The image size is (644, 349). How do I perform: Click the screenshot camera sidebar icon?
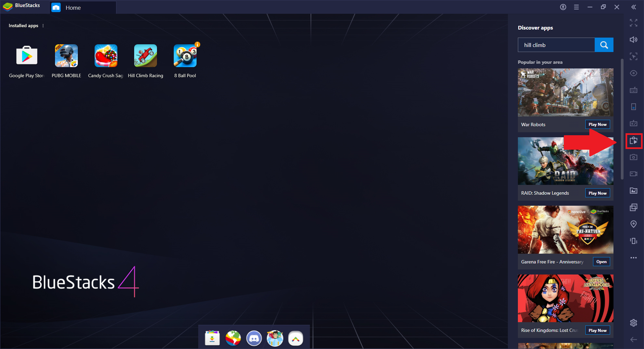click(x=634, y=157)
